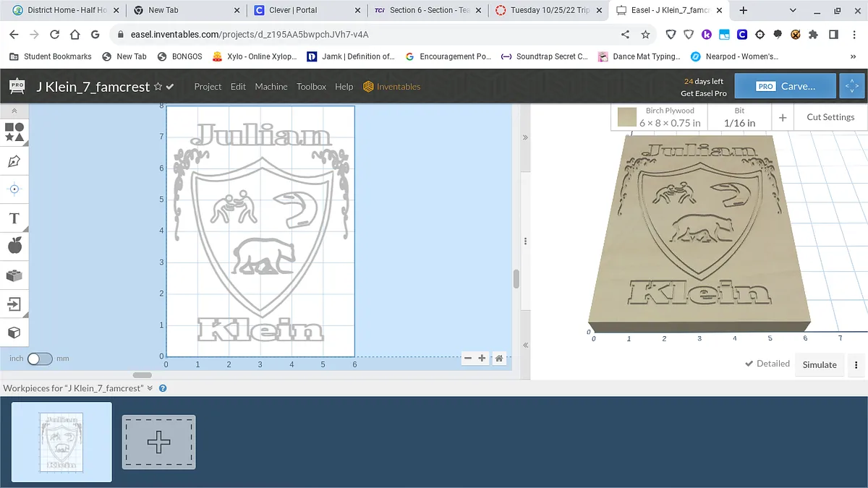The width and height of the screenshot is (868, 488).
Task: Click the Simulate button
Action: coord(820,364)
